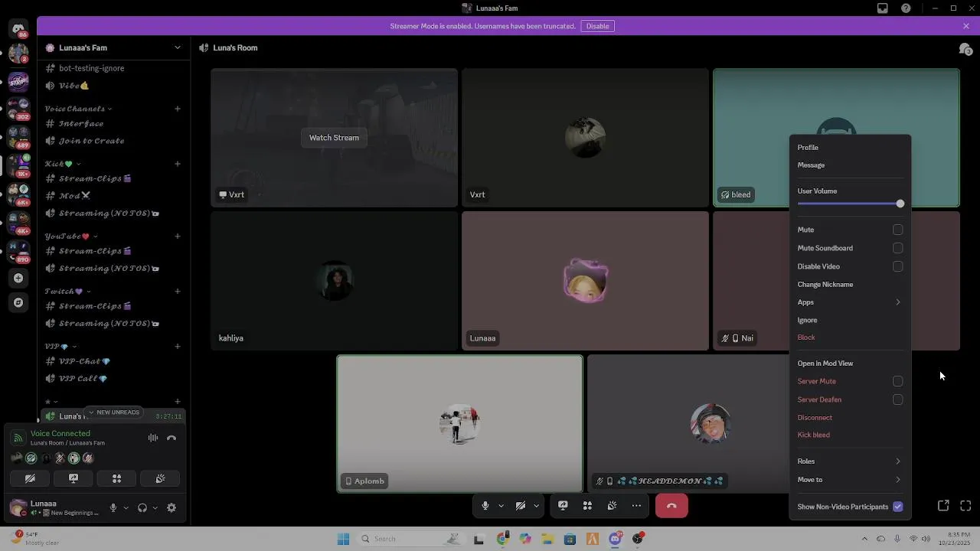980x551 pixels.
Task: Select the Aplomb video tile
Action: [459, 424]
